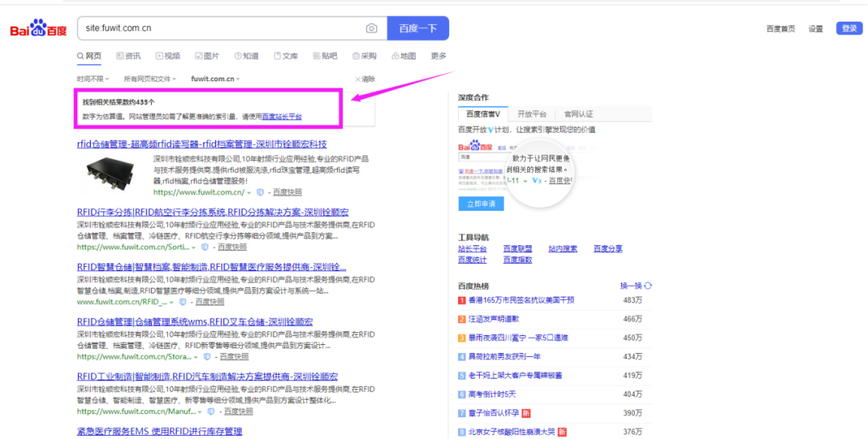This screenshot has height=439, width=868.
Task: Open hot topic 暴雨夜袭四川冕宁
Action: [x=518, y=338]
